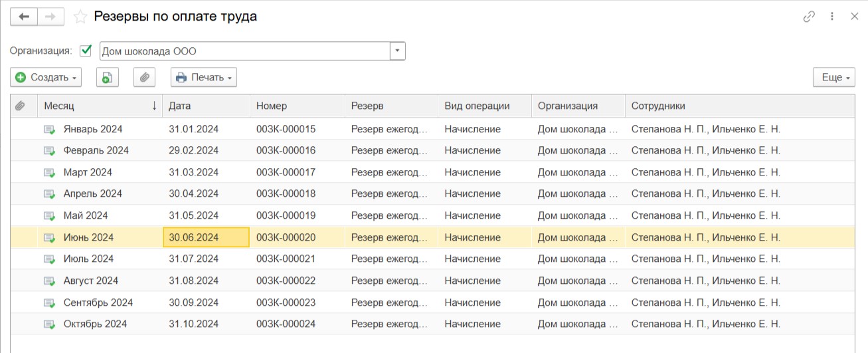The image size is (868, 353).
Task: Click the paperclip attached files button
Action: pos(144,78)
